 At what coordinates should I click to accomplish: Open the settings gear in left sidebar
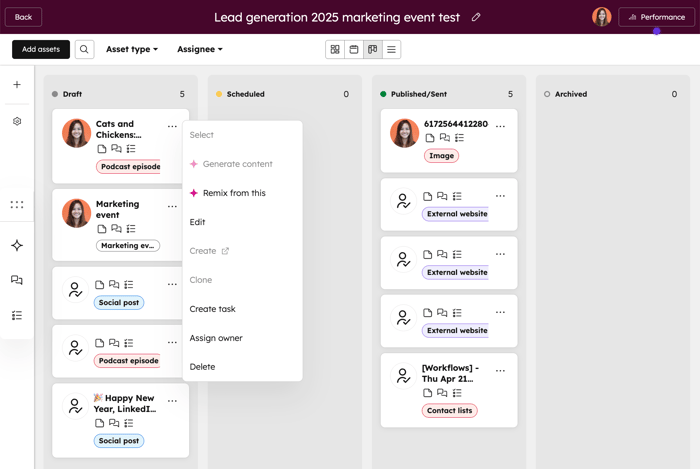(17, 121)
